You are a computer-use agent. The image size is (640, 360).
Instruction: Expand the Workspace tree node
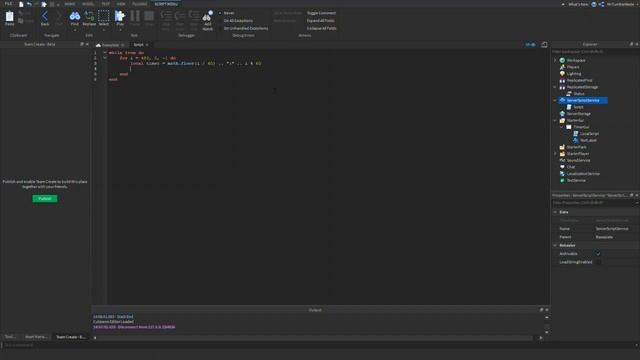click(x=555, y=60)
